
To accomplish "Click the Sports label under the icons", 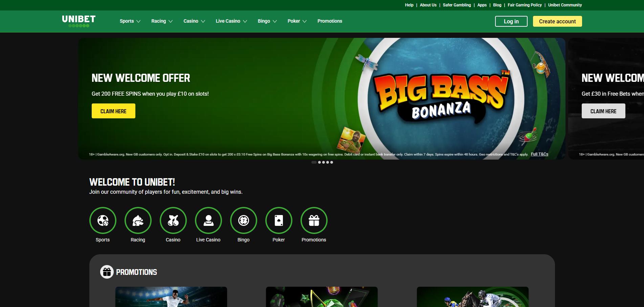I will [x=103, y=240].
